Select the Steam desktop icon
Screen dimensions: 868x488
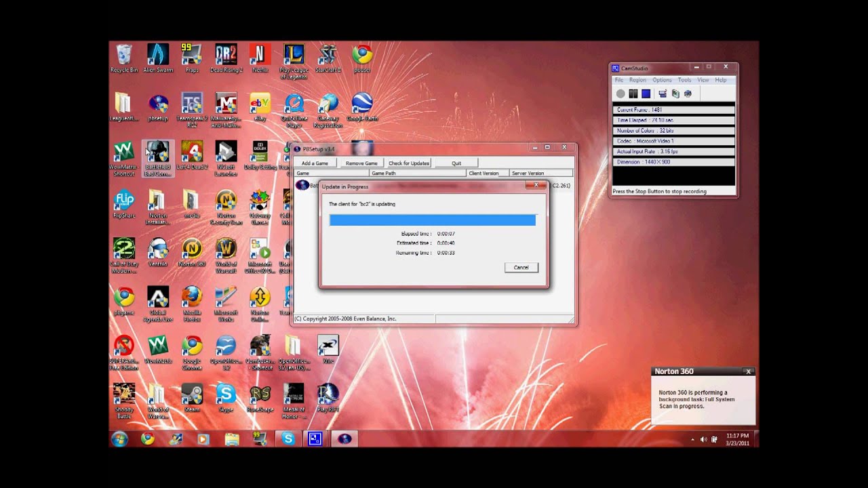pos(192,399)
